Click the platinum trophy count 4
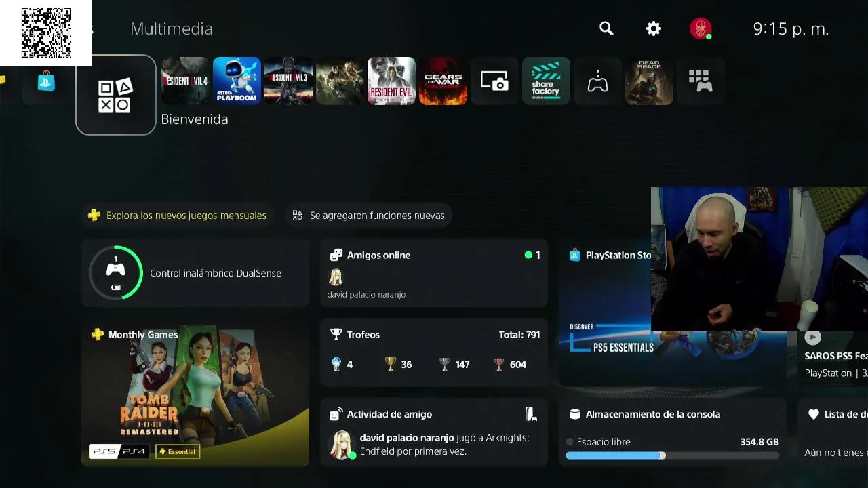This screenshot has height=488, width=868. (x=342, y=365)
